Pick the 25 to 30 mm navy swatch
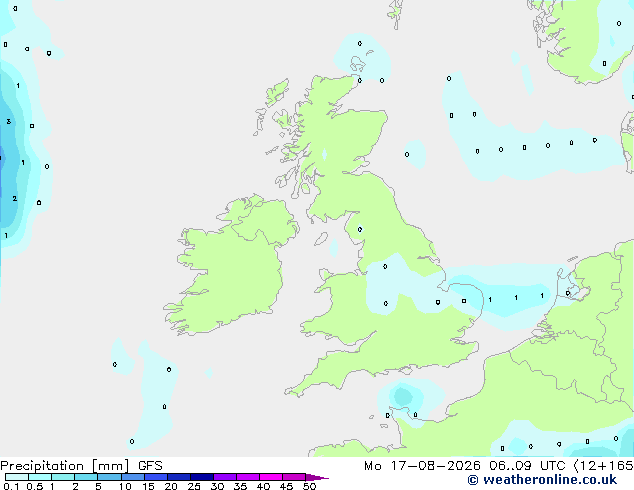Viewport: 634px width, 490px height. [201, 477]
